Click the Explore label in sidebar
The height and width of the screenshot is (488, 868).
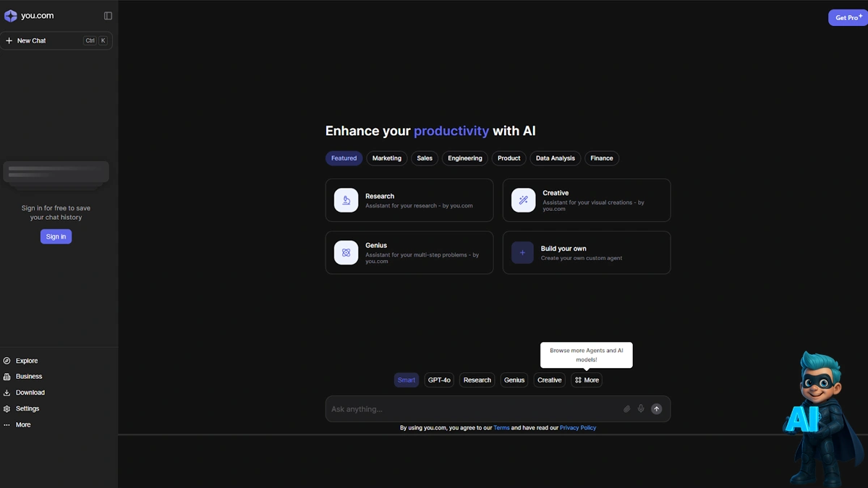[x=27, y=361]
